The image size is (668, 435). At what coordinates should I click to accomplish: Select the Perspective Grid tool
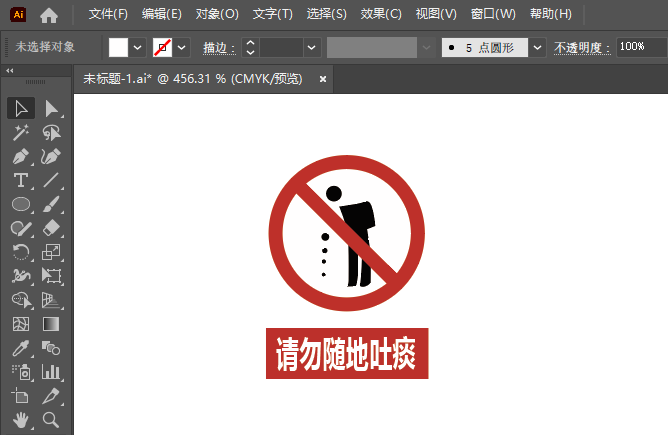tap(52, 300)
